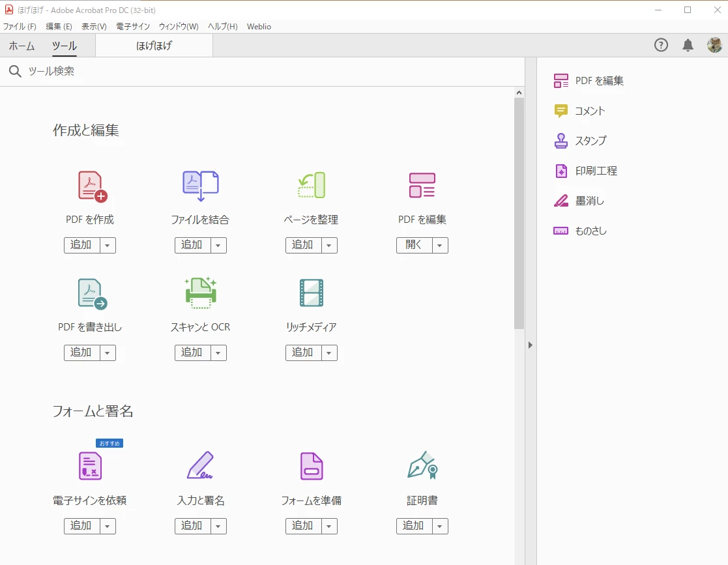Open the 入力と署名 tool icon
This screenshot has height=565, width=728.
pyautogui.click(x=201, y=465)
